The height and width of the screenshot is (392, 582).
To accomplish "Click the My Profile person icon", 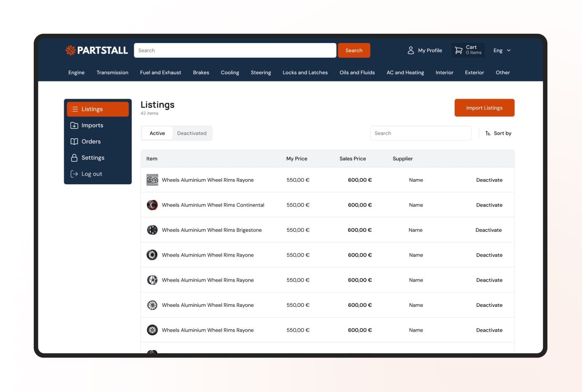I will (411, 51).
